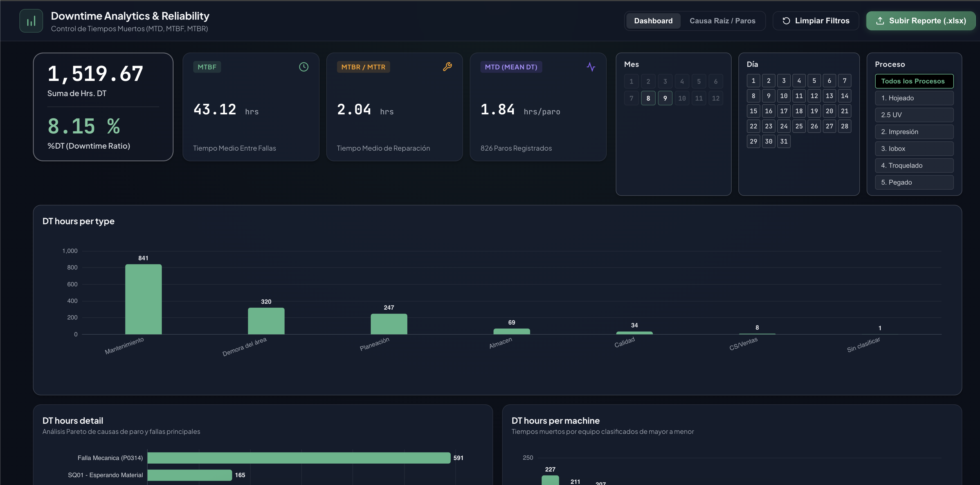The image size is (980, 485).
Task: Click Tiempo Medio de Reparación label
Action: click(383, 148)
